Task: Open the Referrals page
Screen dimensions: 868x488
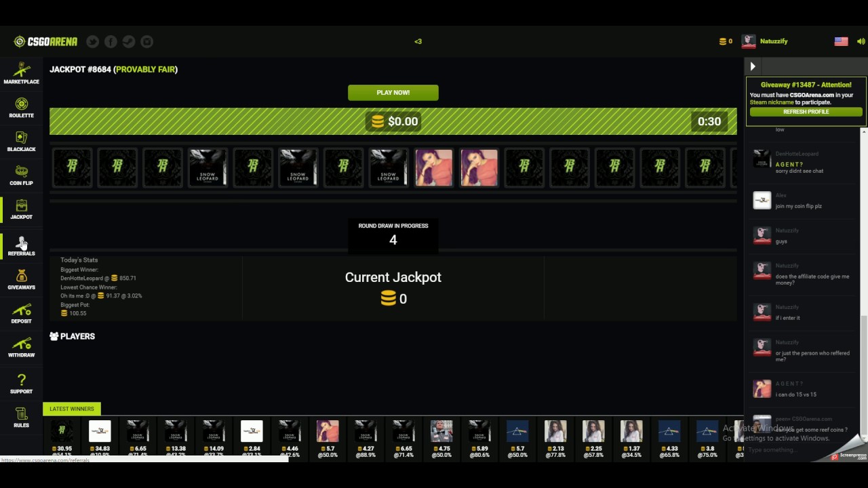Action: [x=21, y=246]
